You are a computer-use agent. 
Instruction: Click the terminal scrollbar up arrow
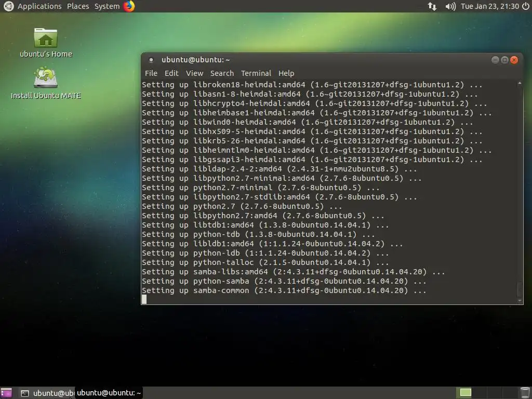(520, 84)
